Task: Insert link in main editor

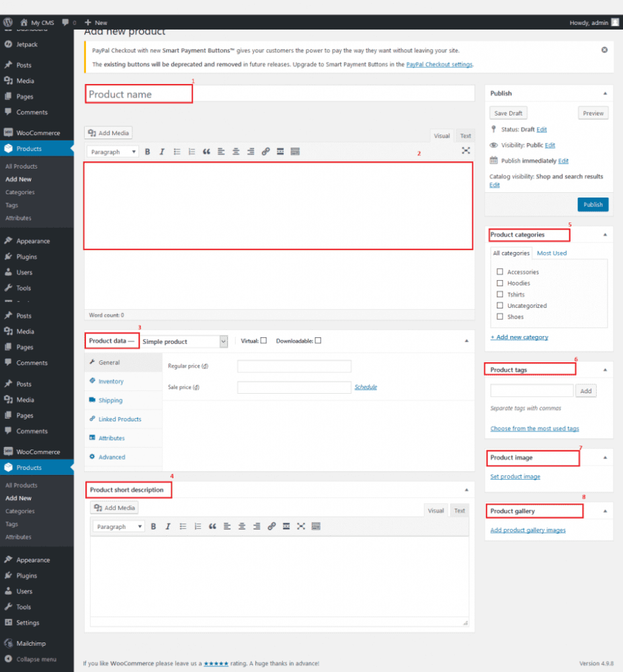Action: pos(265,152)
